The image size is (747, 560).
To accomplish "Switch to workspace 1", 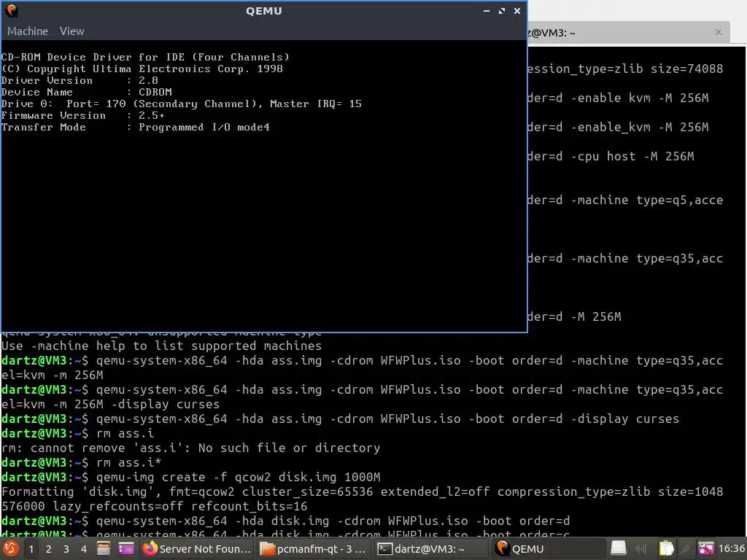I will (x=31, y=549).
